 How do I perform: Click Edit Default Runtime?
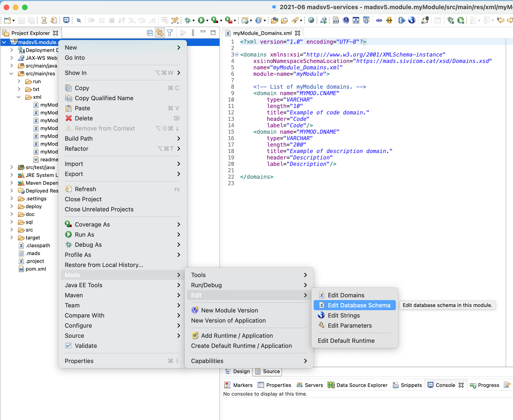point(346,341)
